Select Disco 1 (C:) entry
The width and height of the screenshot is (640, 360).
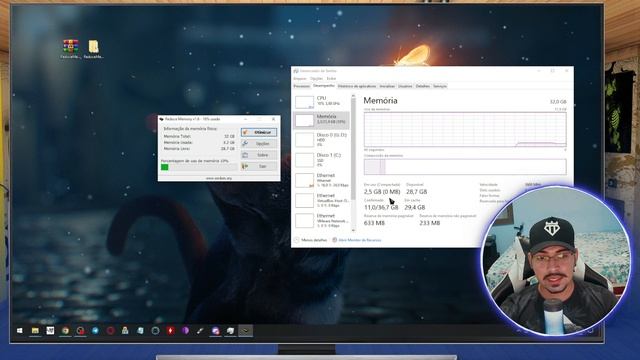322,160
